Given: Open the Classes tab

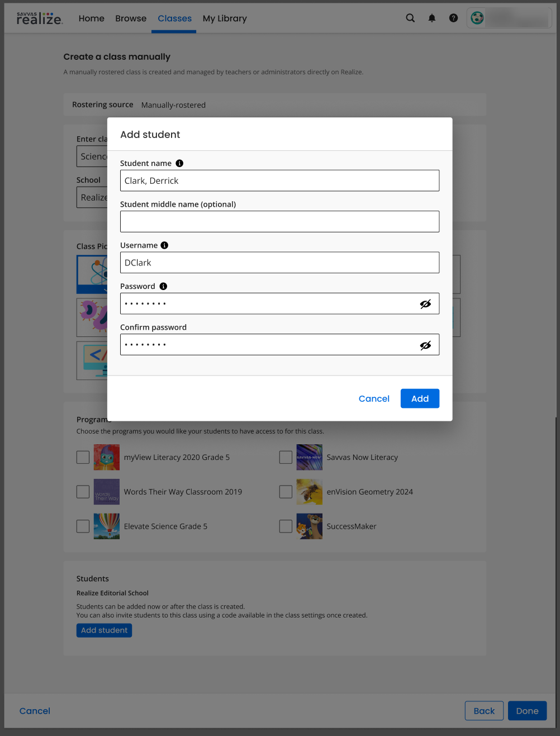Looking at the screenshot, I should coord(174,18).
